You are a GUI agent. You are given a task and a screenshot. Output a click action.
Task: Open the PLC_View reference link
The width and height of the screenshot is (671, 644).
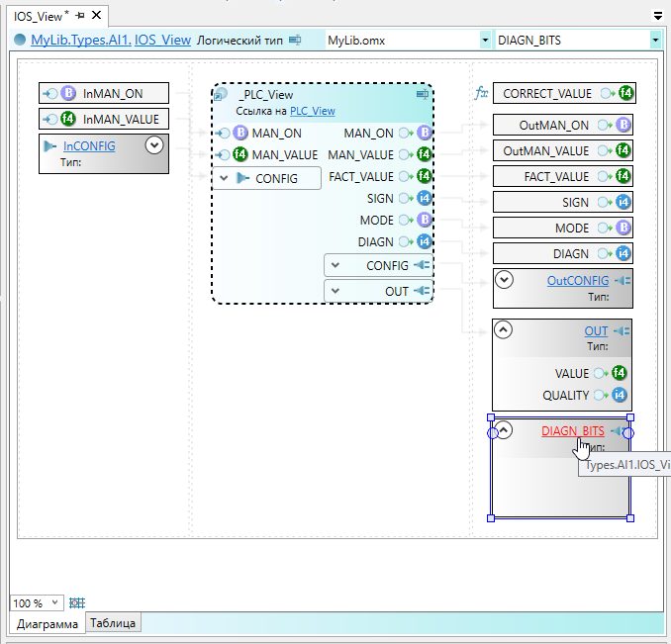click(x=312, y=112)
